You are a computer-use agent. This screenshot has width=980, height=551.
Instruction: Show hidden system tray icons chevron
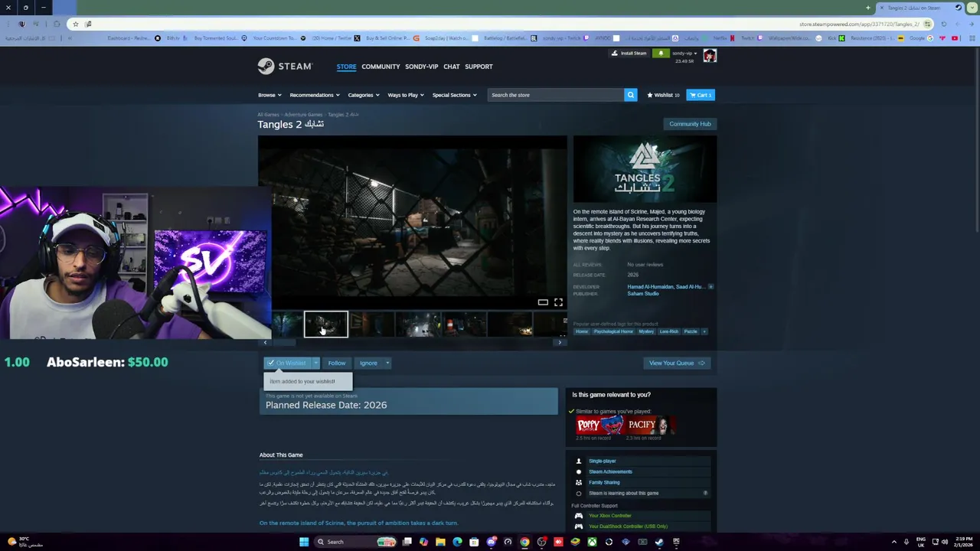pos(894,542)
